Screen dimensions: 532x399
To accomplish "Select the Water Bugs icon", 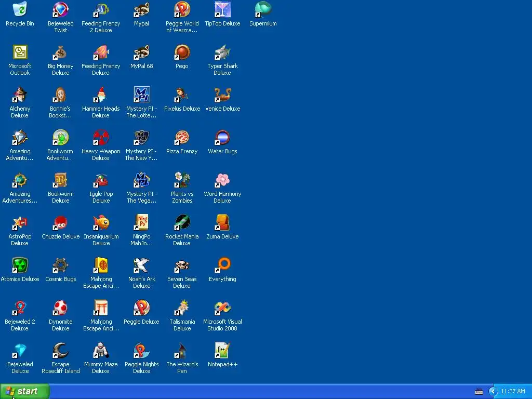I will tap(222, 137).
